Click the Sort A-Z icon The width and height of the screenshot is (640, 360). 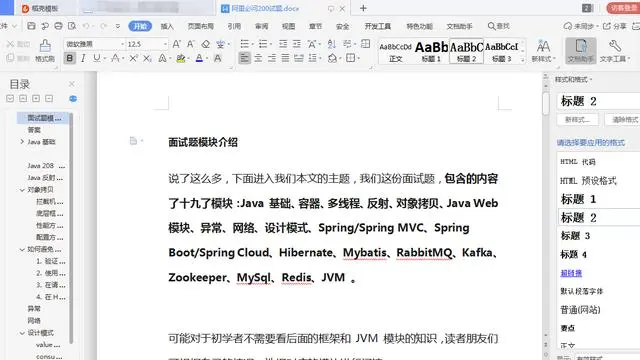coord(332,44)
